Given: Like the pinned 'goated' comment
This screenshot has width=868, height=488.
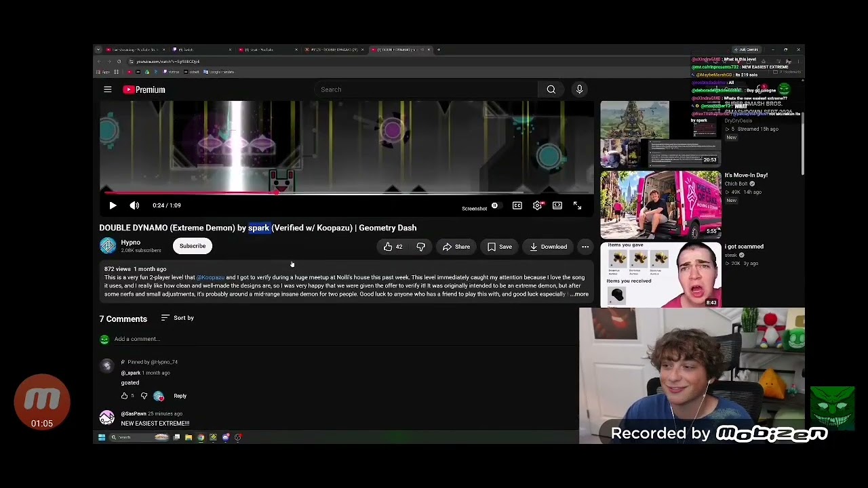Looking at the screenshot, I should pyautogui.click(x=124, y=396).
